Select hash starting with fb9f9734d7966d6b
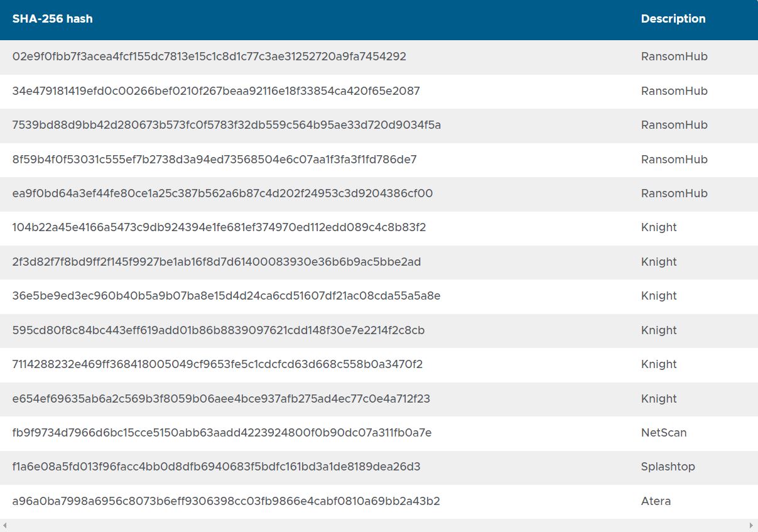Image resolution: width=758 pixels, height=532 pixels. [x=222, y=433]
